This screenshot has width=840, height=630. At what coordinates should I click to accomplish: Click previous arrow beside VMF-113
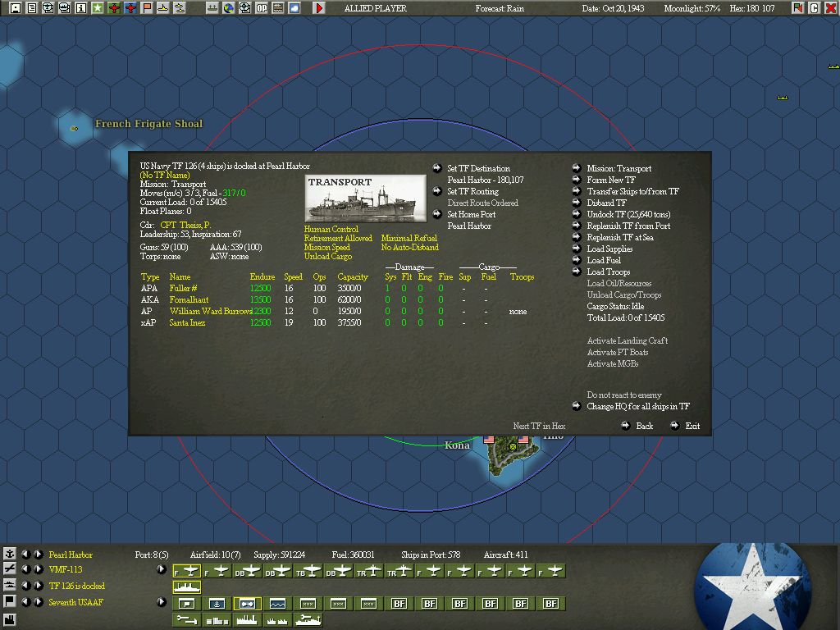[x=25, y=569]
